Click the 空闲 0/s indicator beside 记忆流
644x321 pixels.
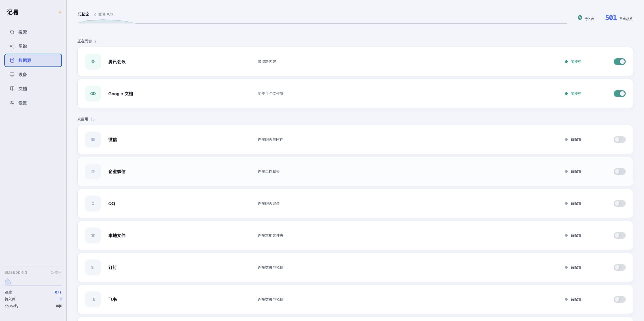point(104,14)
